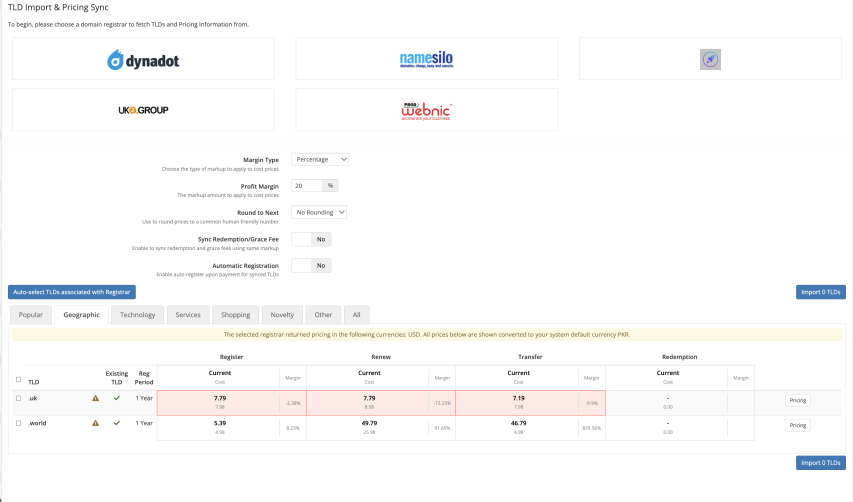Click the warning icon in .uk row
853x502 pixels.
click(96, 398)
